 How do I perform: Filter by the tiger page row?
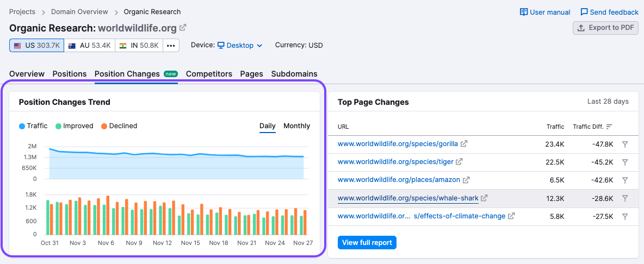coord(625,162)
